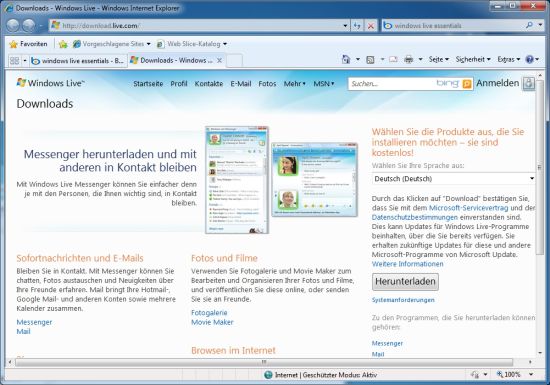
Task: Click in the Suchen... Bing search field
Action: point(391,84)
